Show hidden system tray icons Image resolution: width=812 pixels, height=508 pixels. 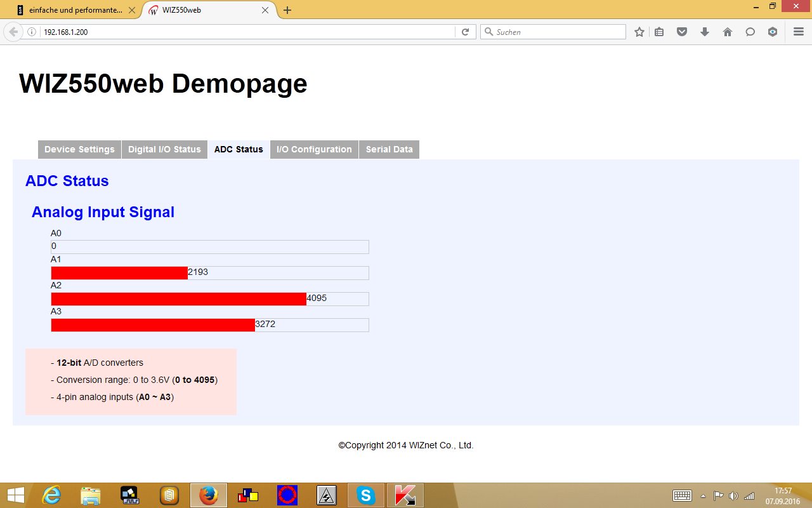click(703, 495)
